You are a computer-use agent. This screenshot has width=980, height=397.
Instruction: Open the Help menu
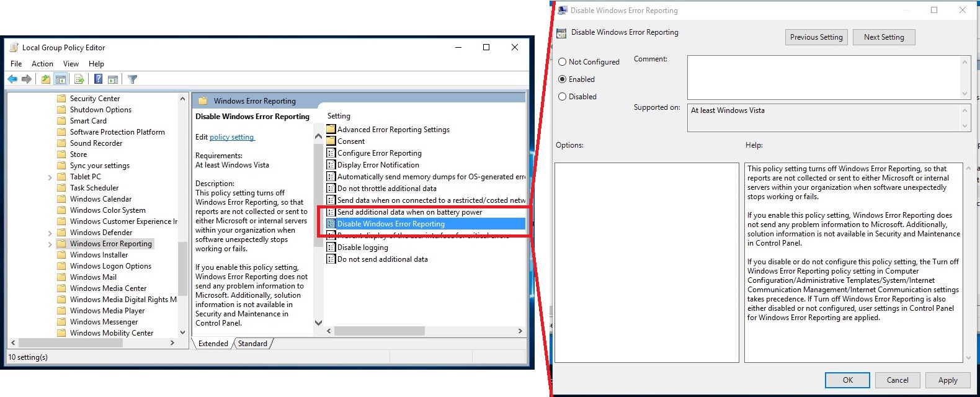pos(96,64)
